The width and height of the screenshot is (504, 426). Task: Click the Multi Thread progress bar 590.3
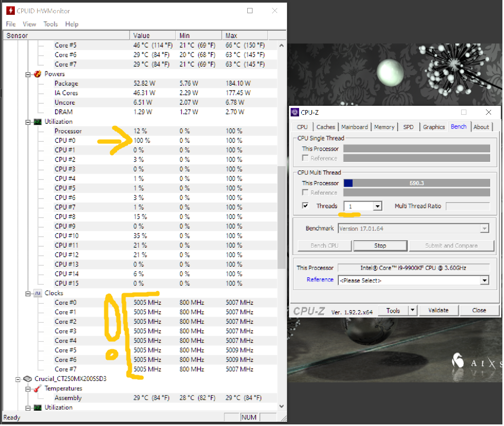coord(417,184)
